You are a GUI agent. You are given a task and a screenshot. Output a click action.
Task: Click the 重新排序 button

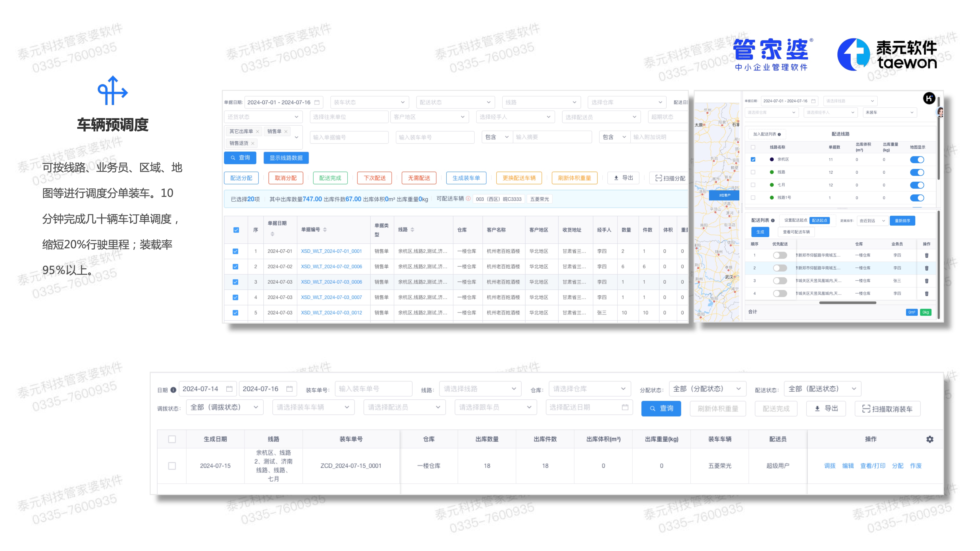[x=902, y=221]
